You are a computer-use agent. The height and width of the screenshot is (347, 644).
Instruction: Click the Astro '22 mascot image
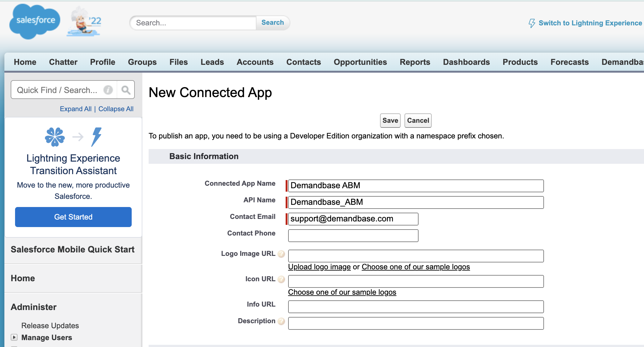click(x=84, y=22)
